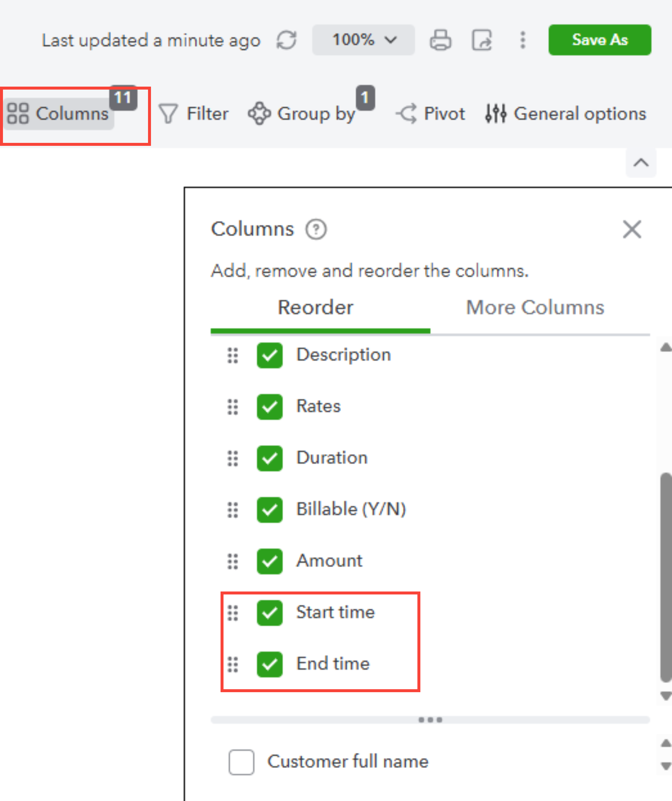The height and width of the screenshot is (801, 672).
Task: Click the drag handle beside Amount
Action: point(233,562)
